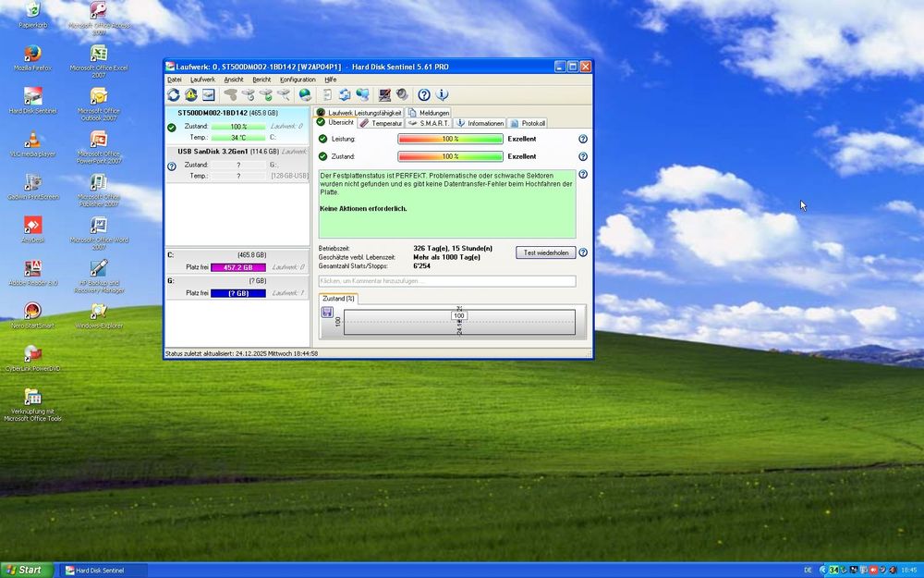Open Help using the question mark toolbar icon
The height and width of the screenshot is (578, 924).
tap(423, 94)
